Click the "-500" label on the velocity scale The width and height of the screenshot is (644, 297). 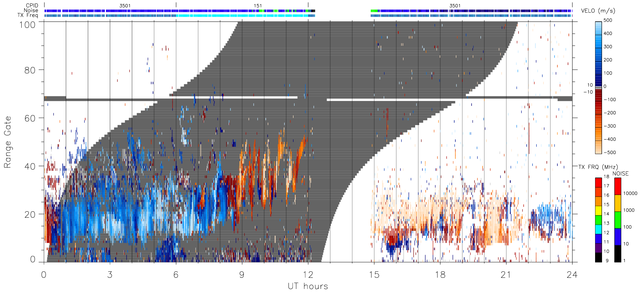point(610,152)
